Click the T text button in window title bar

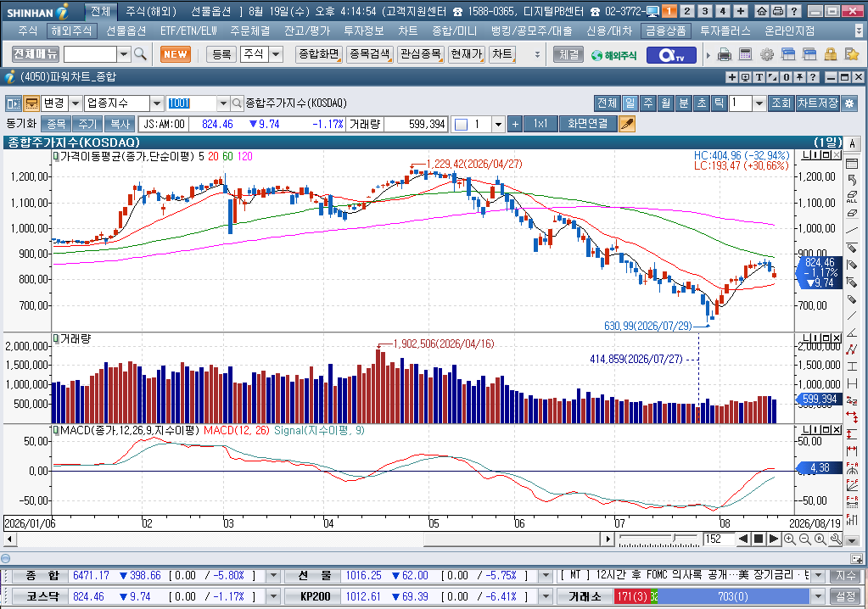(759, 77)
